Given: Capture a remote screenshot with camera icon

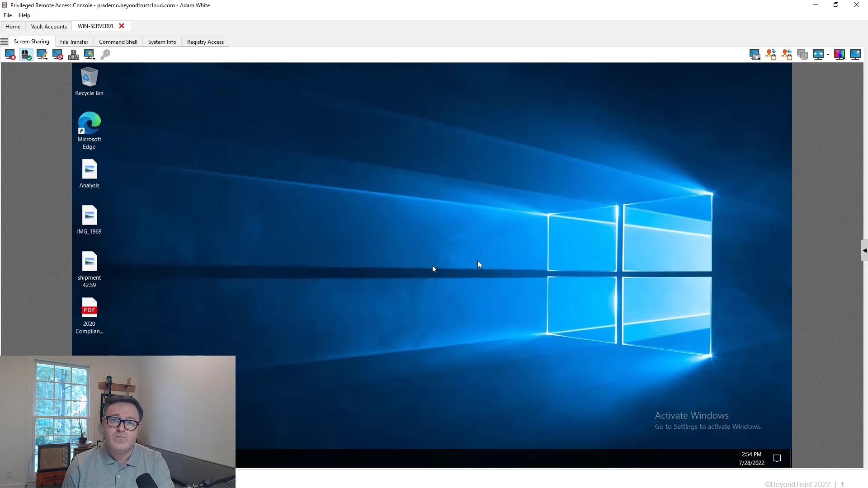Looking at the screenshot, I should [755, 55].
